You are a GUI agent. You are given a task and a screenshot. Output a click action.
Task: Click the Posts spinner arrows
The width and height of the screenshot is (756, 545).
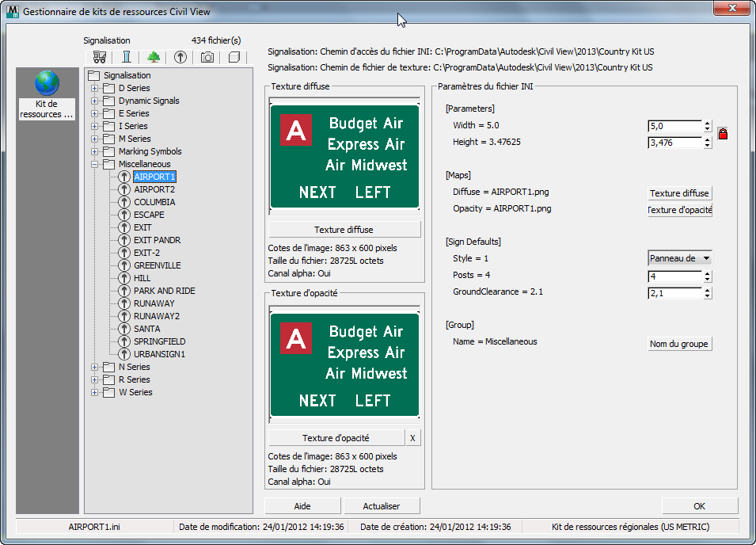pyautogui.click(x=707, y=276)
